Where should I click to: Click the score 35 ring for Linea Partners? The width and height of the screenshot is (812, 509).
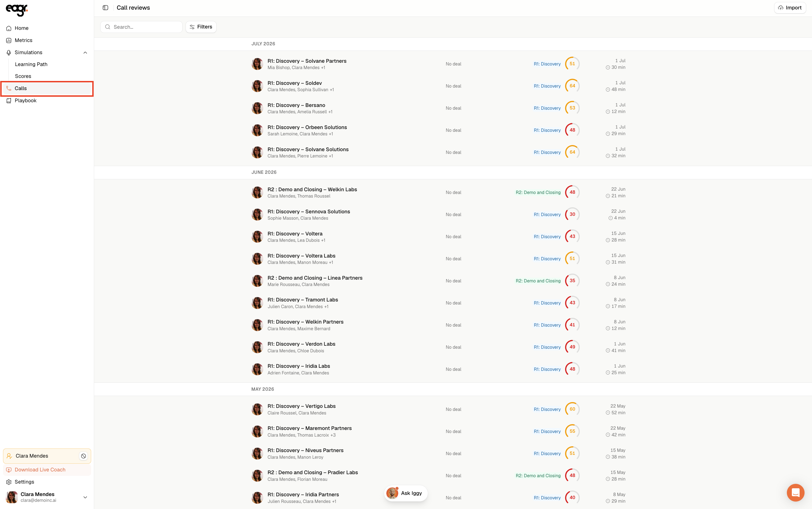(572, 281)
